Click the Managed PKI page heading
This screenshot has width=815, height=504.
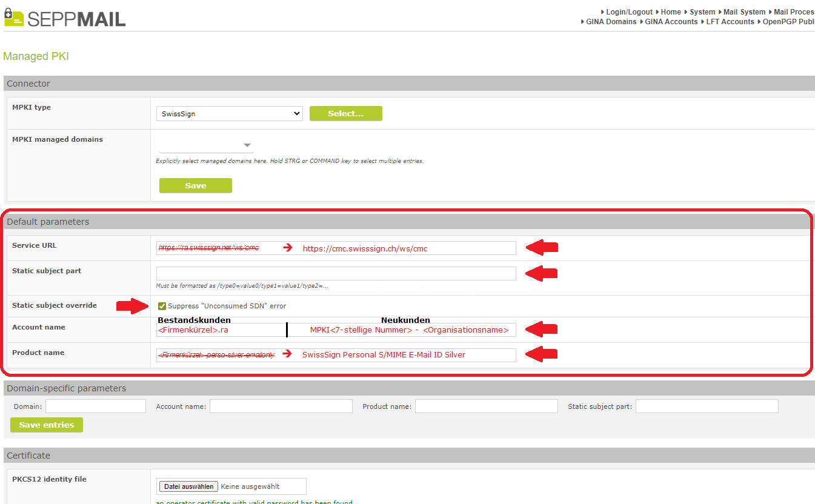pos(36,56)
